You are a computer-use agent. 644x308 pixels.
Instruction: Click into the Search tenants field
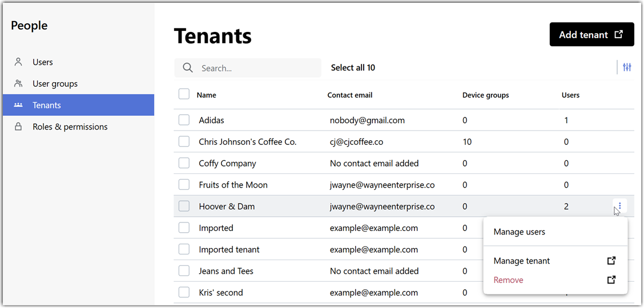click(257, 68)
